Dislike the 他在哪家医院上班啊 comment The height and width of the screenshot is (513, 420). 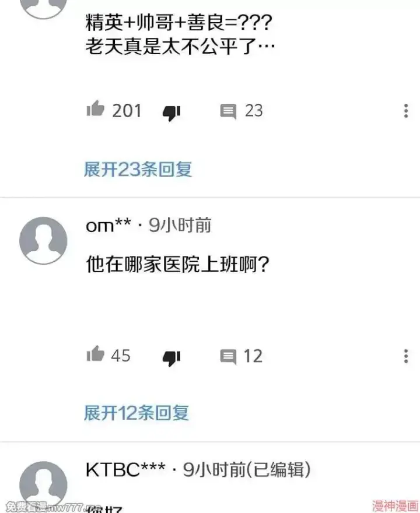click(x=171, y=359)
